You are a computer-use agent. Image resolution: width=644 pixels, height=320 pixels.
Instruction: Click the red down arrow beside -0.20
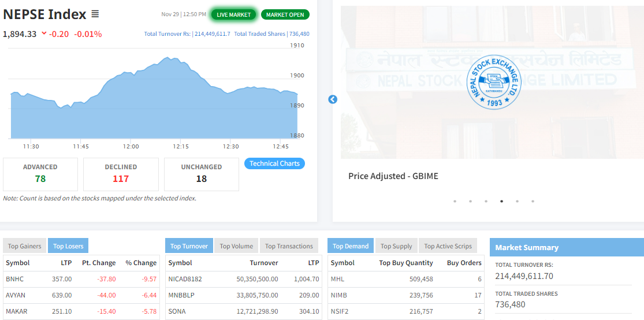pyautogui.click(x=44, y=34)
